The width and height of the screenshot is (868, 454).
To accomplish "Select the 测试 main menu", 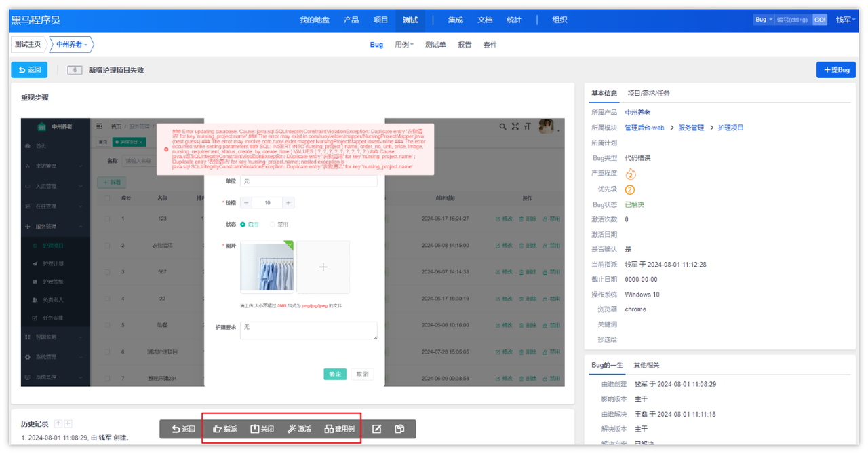I will tap(410, 20).
